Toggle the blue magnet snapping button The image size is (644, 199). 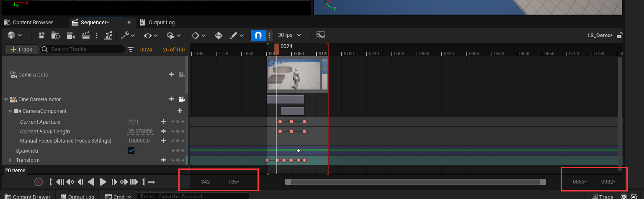click(x=258, y=36)
